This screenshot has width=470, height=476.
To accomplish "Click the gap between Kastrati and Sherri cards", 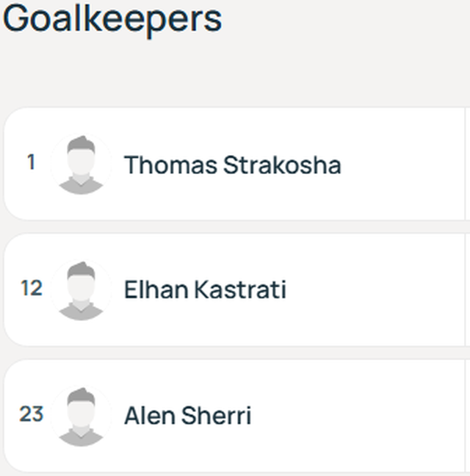I will pyautogui.click(x=235, y=353).
